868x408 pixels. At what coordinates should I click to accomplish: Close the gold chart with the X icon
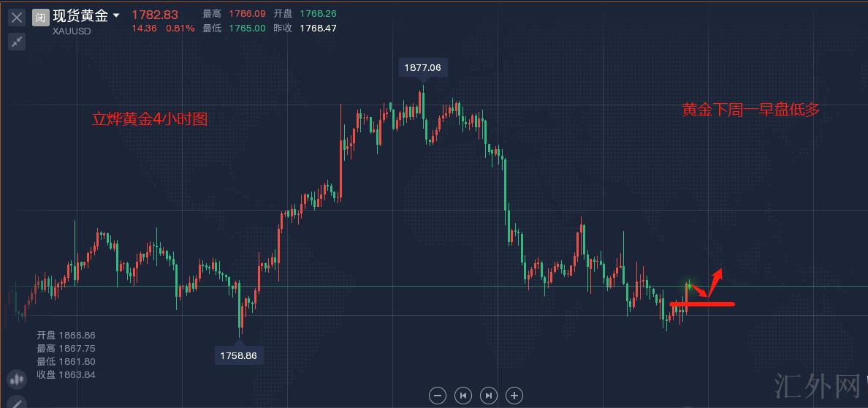(16, 18)
